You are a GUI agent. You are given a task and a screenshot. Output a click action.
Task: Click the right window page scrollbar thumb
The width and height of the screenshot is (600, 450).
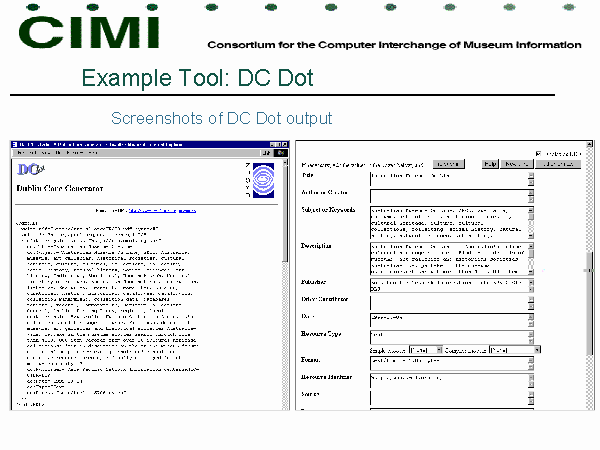(x=589, y=304)
